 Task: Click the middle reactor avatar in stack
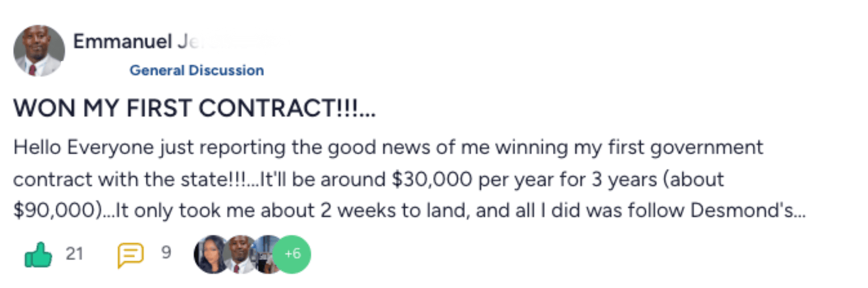[239, 254]
